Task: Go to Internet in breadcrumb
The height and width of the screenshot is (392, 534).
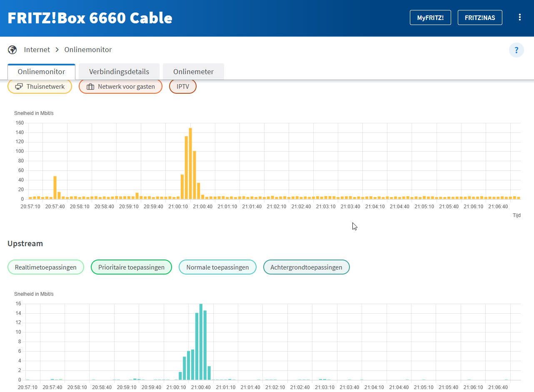Action: click(x=37, y=50)
